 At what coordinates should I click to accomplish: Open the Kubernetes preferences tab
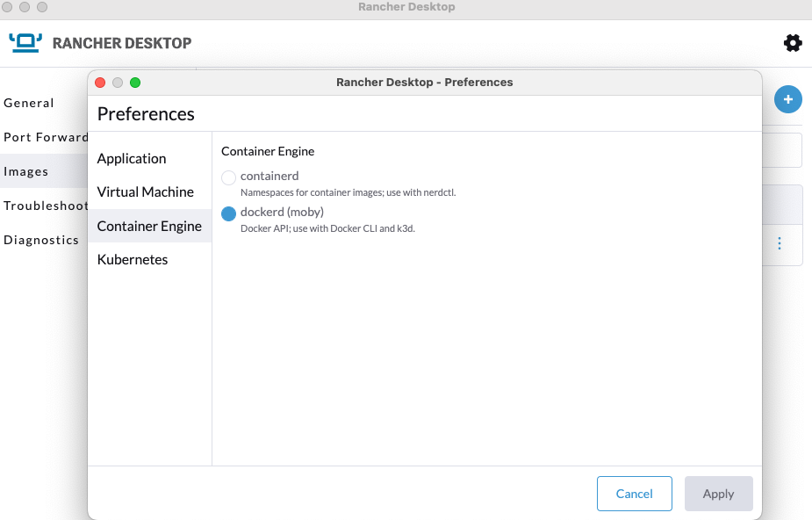(149, 259)
